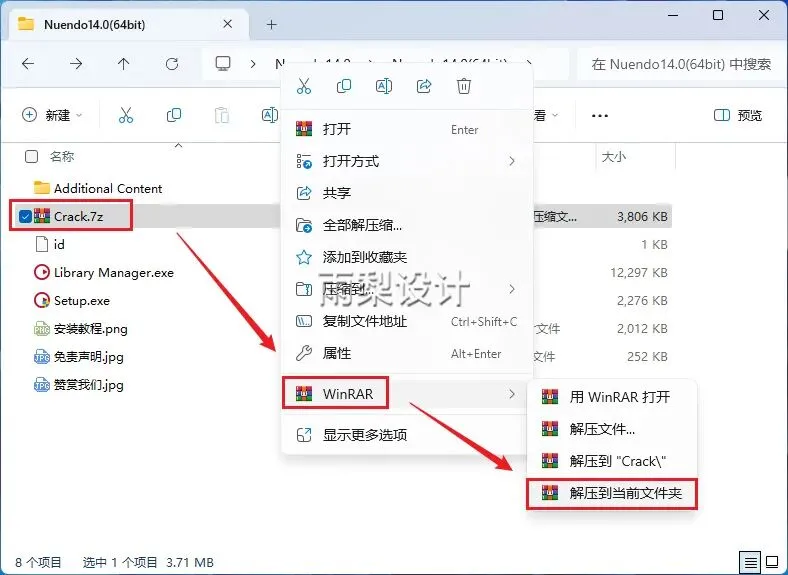Screen dimensions: 788x575
Task: Switch to the large icons view button
Action: (x=771, y=562)
